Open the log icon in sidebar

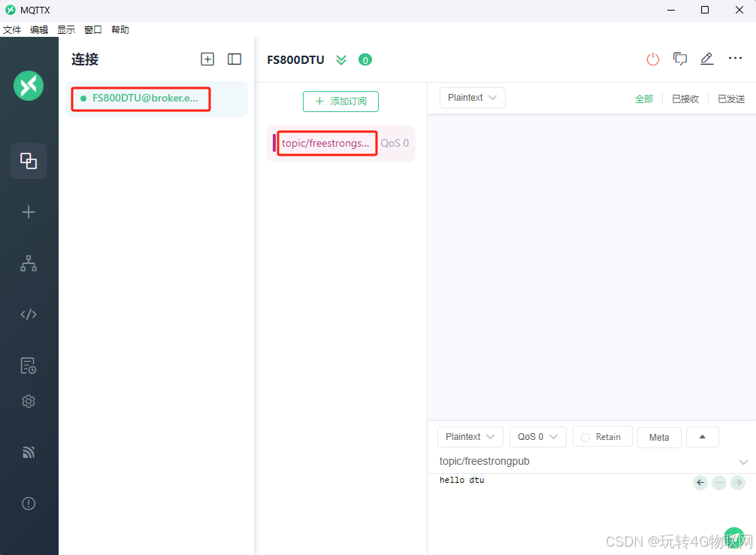(29, 365)
